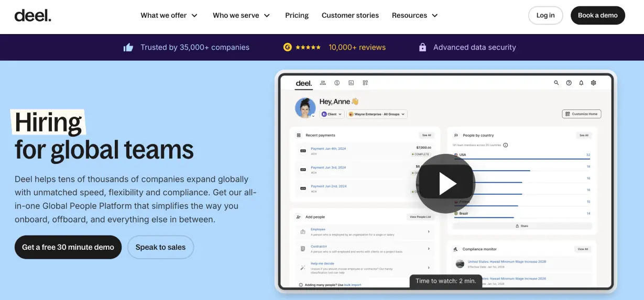Click the flag icon beside People by country
Image resolution: width=644 pixels, height=300 pixels.
pos(456,135)
